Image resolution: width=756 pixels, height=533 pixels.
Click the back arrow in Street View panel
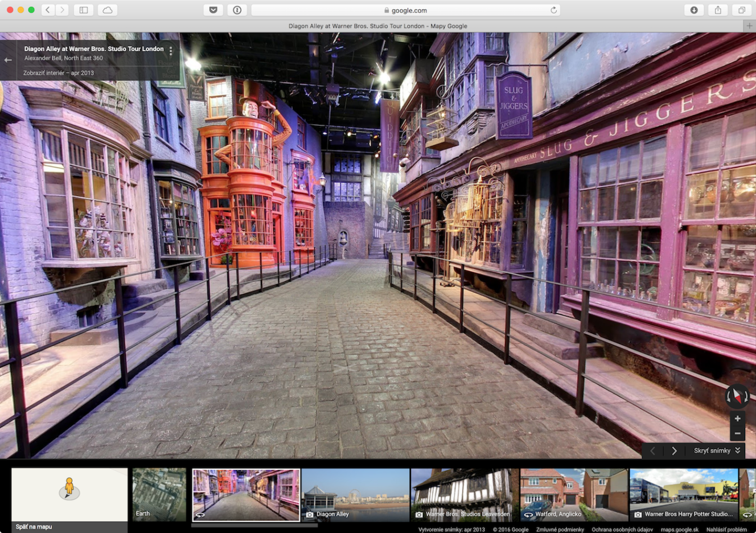click(8, 60)
